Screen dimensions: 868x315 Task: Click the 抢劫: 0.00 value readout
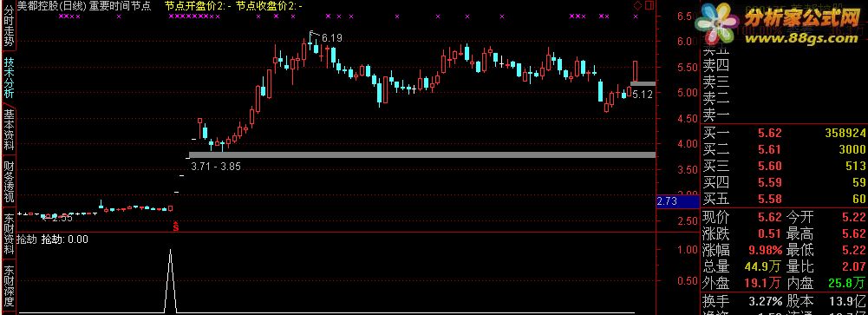click(x=65, y=240)
